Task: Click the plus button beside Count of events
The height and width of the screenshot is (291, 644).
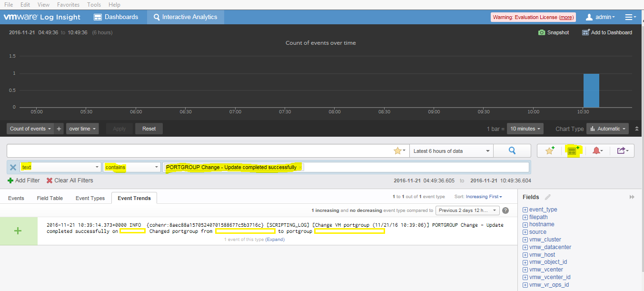Action: pos(59,129)
